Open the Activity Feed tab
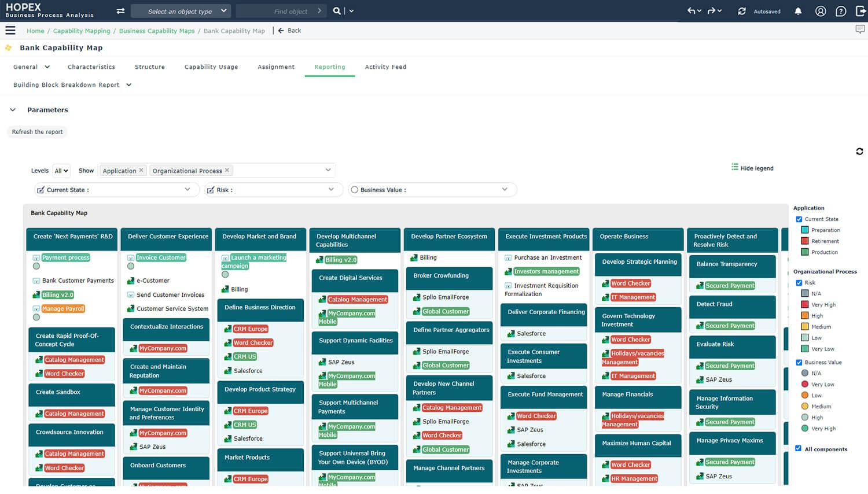 tap(385, 67)
